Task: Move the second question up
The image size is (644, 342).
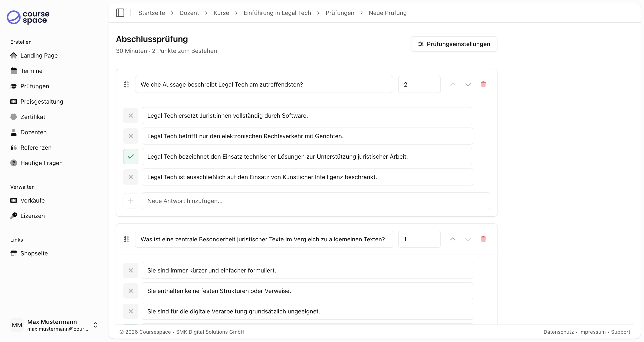Action: point(453,239)
